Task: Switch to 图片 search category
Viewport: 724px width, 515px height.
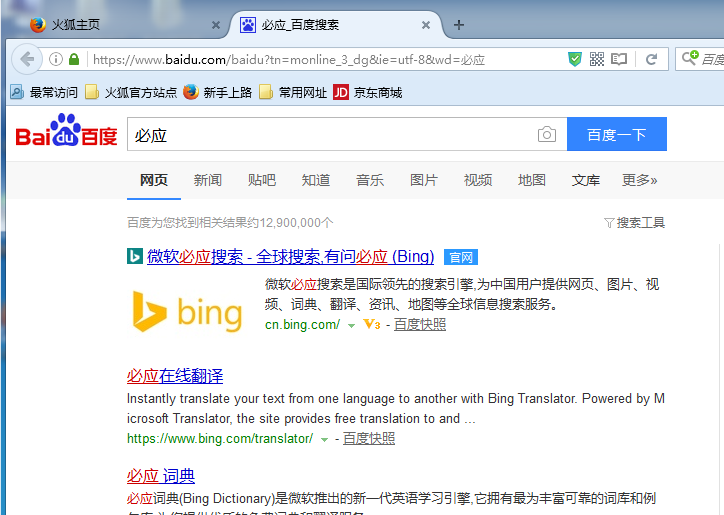Action: pos(424,180)
